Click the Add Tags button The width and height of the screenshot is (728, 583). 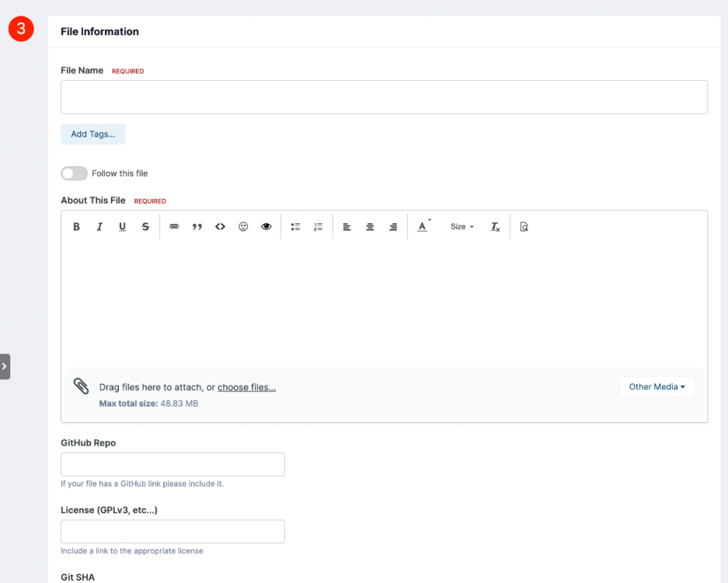[93, 134]
